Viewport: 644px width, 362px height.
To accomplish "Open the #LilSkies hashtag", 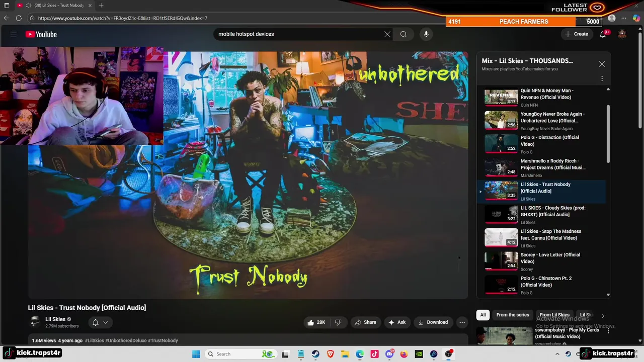I will (94, 340).
